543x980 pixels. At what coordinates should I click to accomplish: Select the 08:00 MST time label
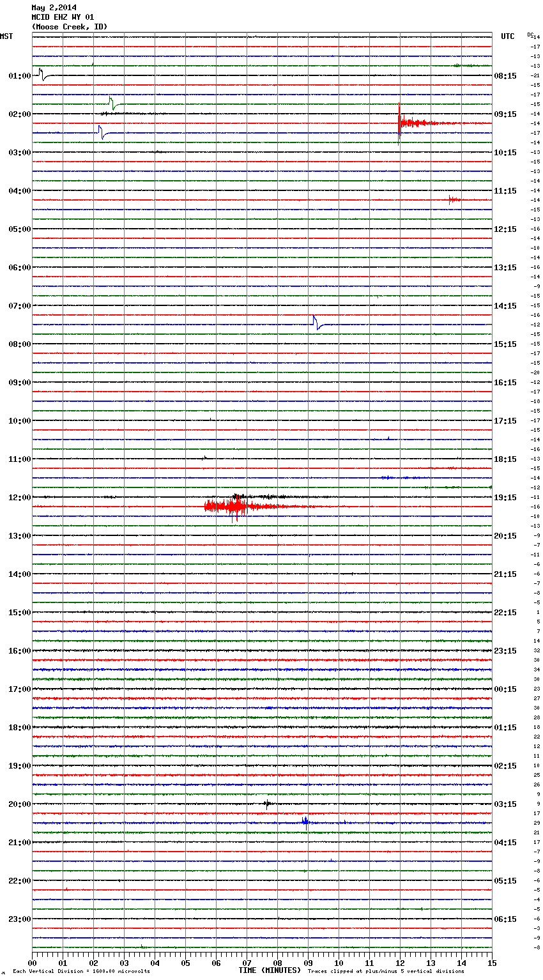(x=19, y=344)
